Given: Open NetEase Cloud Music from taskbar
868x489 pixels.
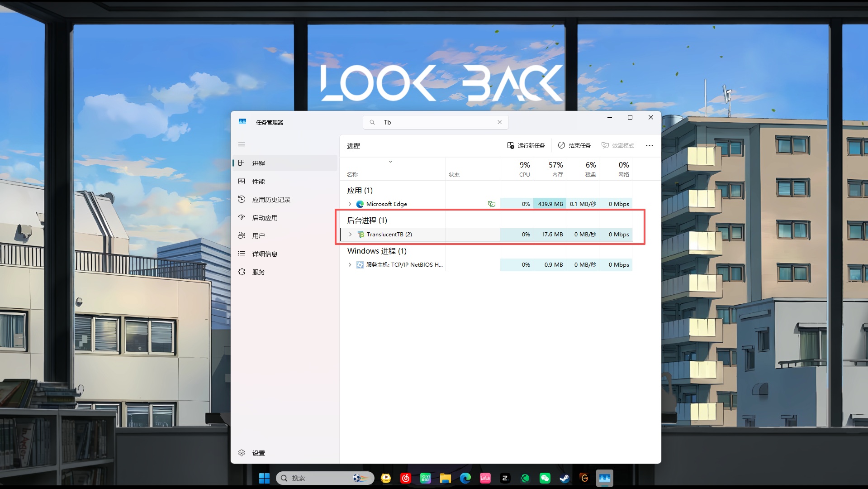Looking at the screenshot, I should (x=406, y=478).
